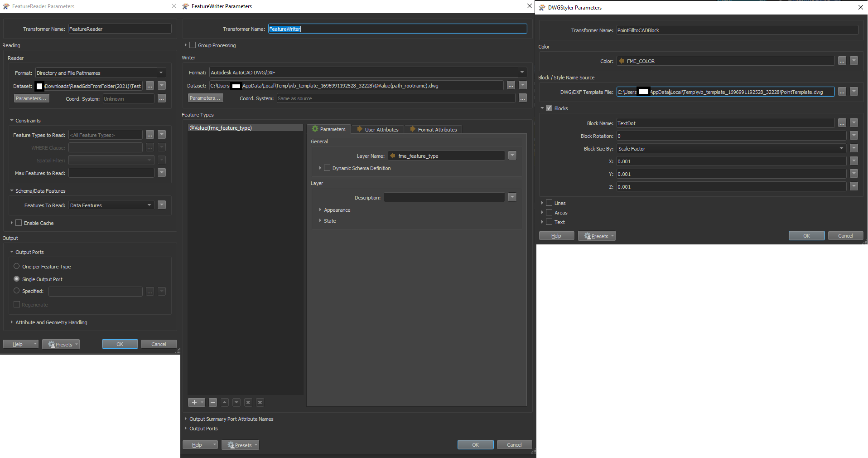The image size is (868, 458).
Task: Enable Dynamic Schema Definition checkbox
Action: 327,168
